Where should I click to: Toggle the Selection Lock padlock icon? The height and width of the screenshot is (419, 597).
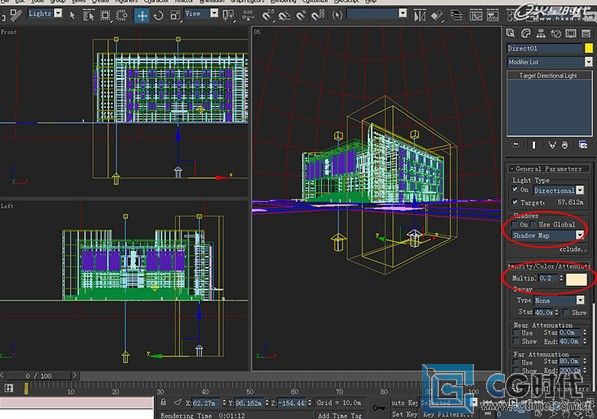pyautogui.click(x=163, y=402)
